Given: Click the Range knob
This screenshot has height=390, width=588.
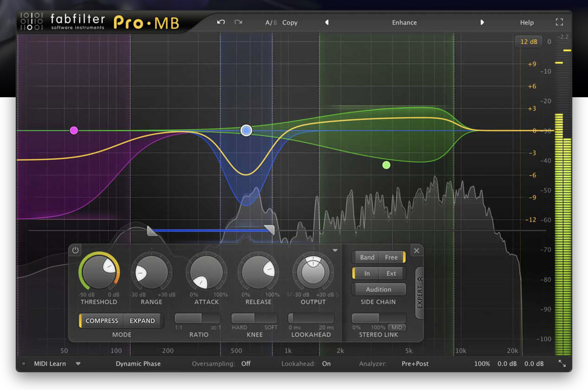Looking at the screenshot, I should tap(151, 272).
